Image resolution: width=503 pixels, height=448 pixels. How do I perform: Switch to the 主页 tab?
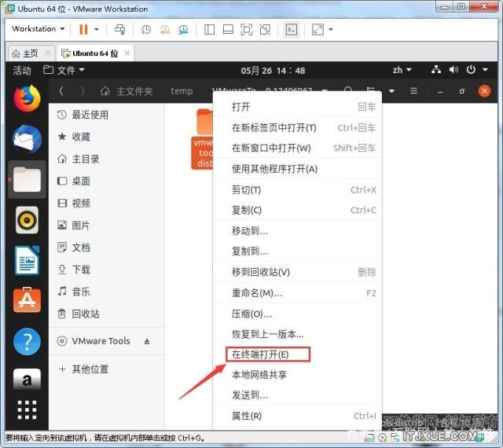pos(24,53)
